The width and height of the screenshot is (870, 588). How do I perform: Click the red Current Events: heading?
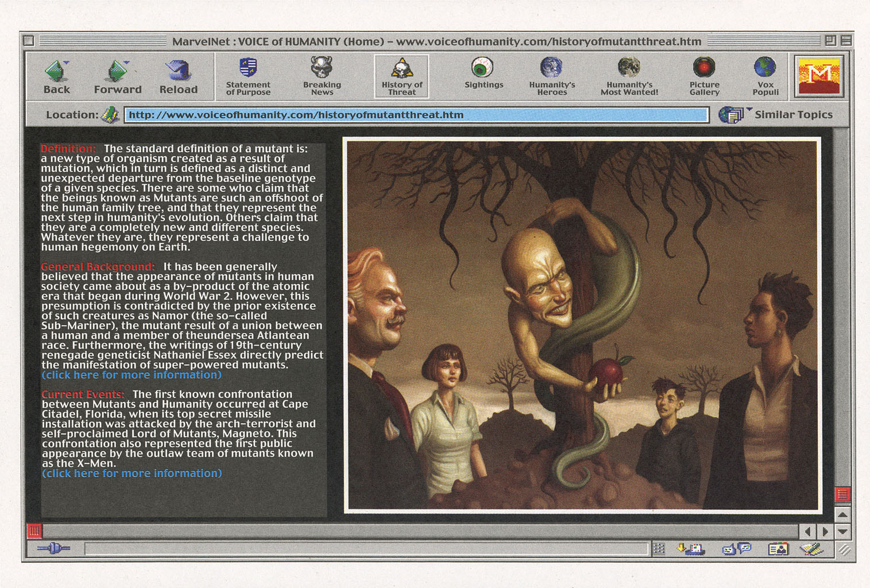(x=83, y=394)
